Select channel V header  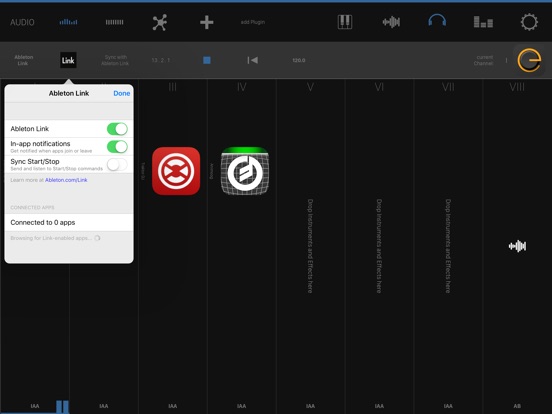point(310,87)
